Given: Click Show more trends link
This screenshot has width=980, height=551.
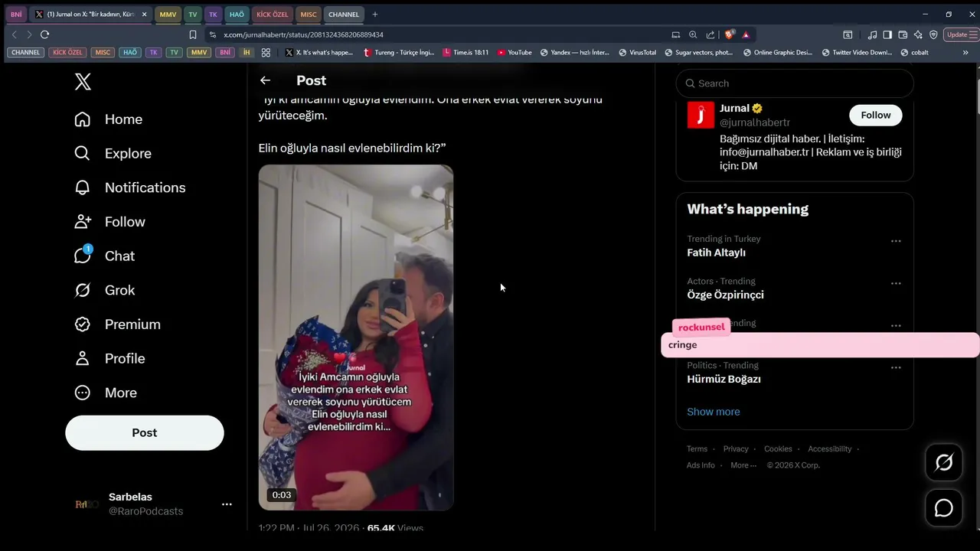Looking at the screenshot, I should 714,412.
